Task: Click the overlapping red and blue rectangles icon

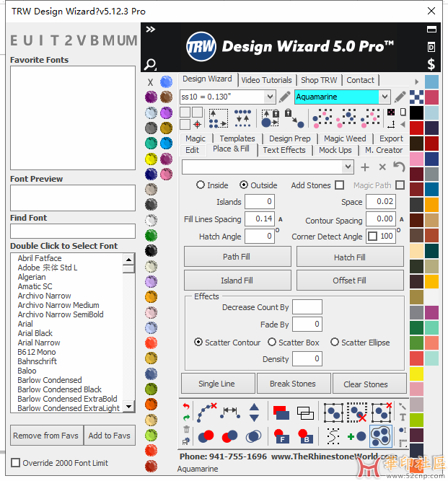Action: pyautogui.click(x=281, y=412)
